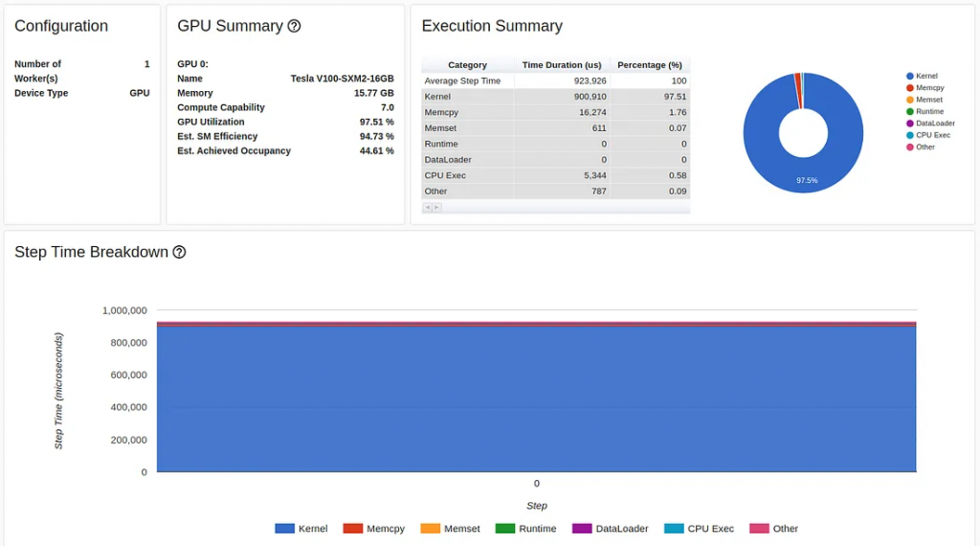This screenshot has height=546, width=980.
Task: Click the Other label in pie legend
Action: coord(925,148)
